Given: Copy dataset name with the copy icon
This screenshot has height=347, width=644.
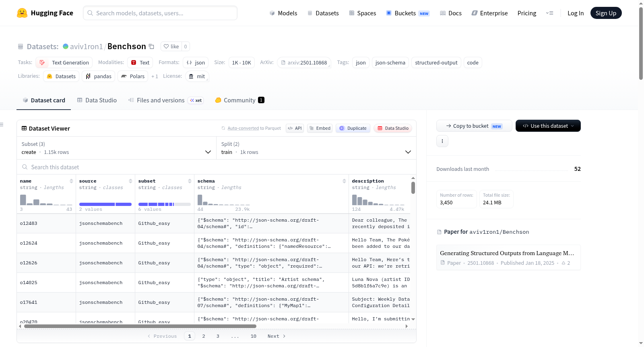Looking at the screenshot, I should point(152,46).
